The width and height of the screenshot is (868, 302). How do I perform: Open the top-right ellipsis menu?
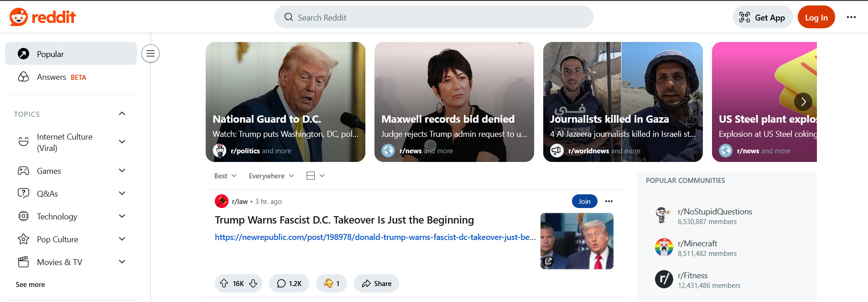click(851, 17)
